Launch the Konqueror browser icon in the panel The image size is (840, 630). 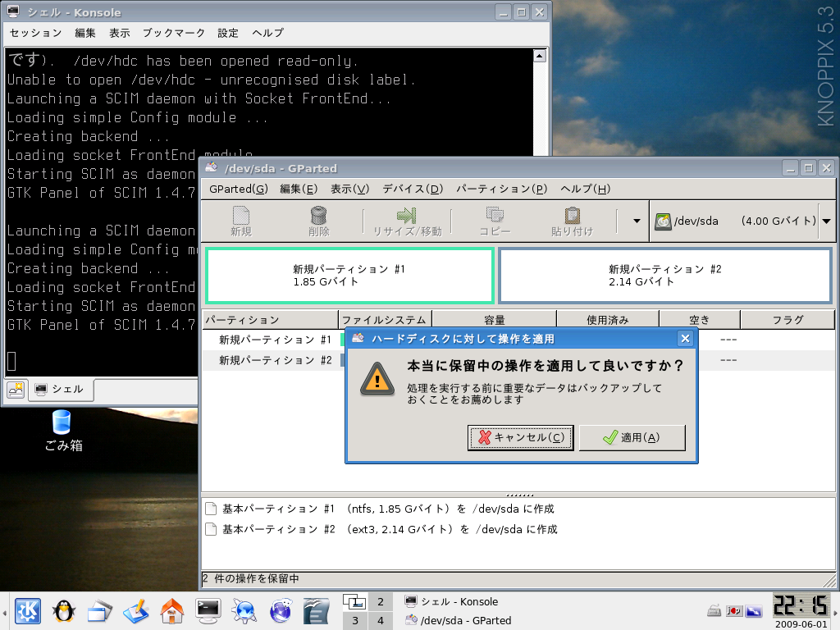point(244,610)
